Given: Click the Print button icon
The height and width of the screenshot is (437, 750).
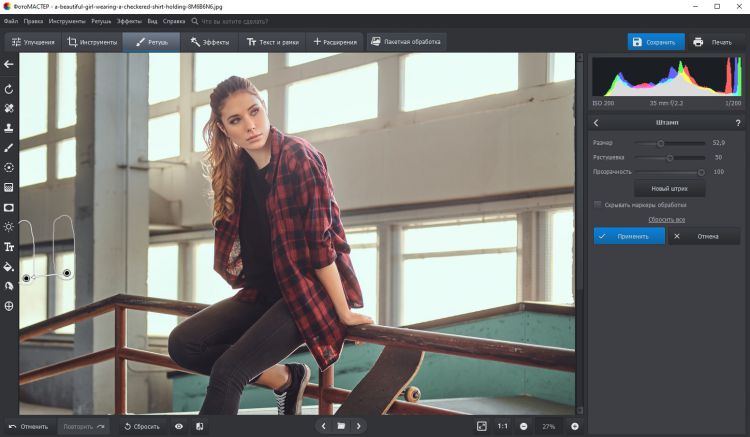Looking at the screenshot, I should click(699, 42).
